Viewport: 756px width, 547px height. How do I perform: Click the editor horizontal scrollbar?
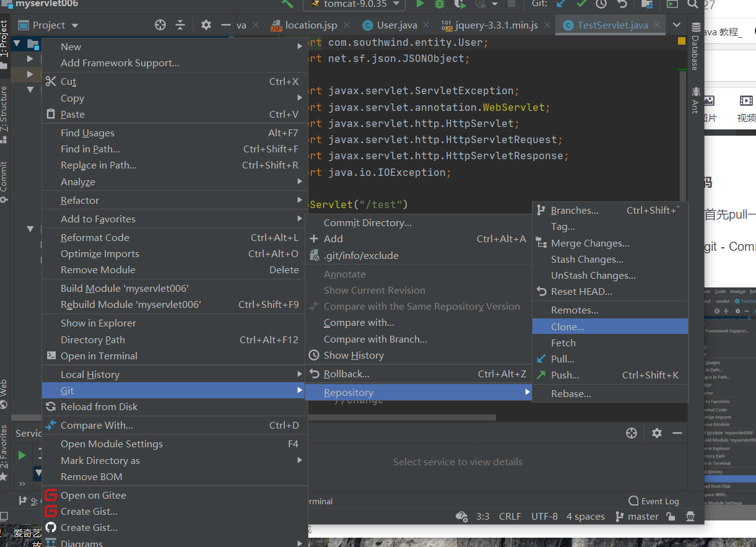coord(402,418)
